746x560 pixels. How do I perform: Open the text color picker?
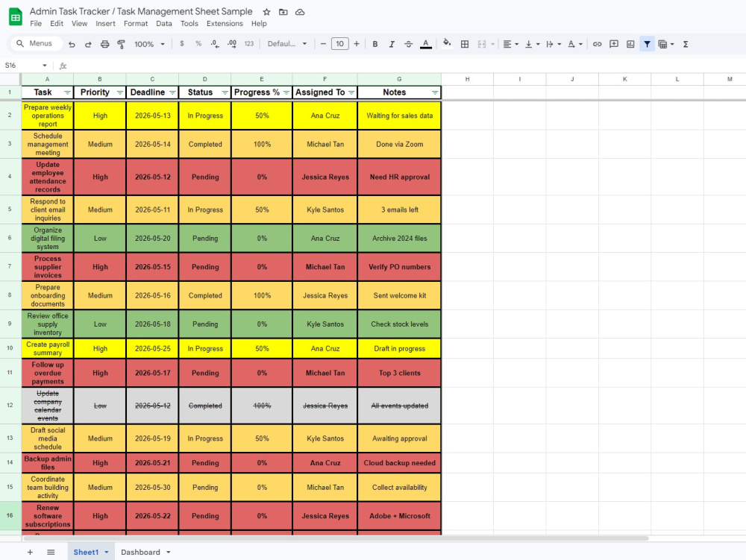click(426, 44)
